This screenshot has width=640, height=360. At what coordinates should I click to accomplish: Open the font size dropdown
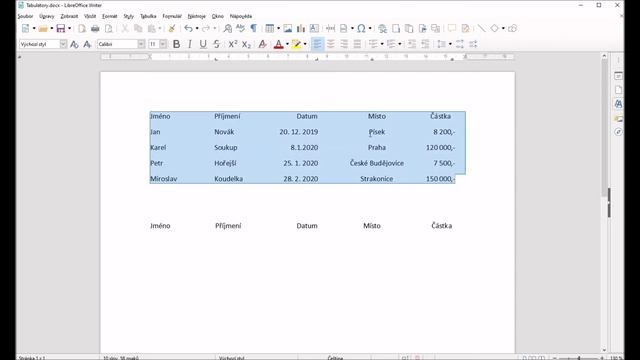click(163, 44)
